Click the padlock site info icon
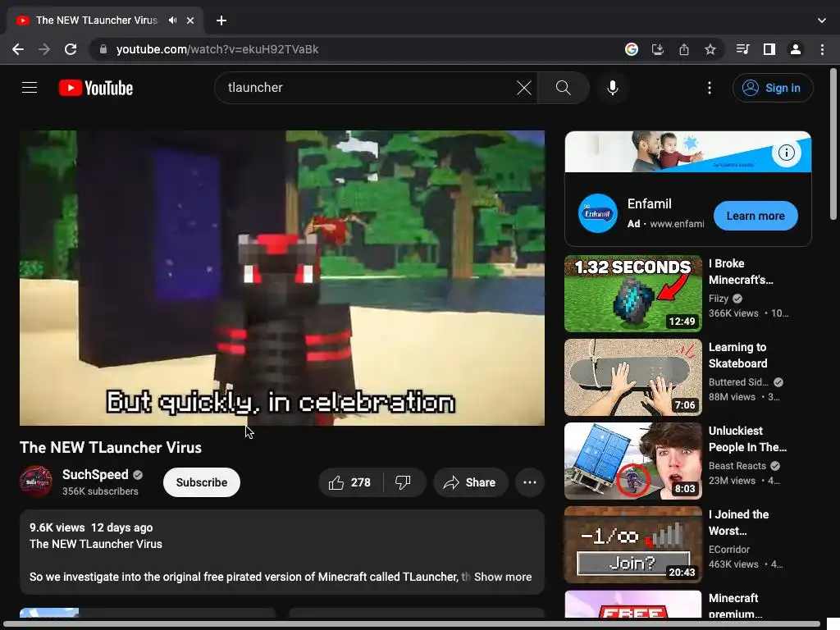 pos(103,49)
